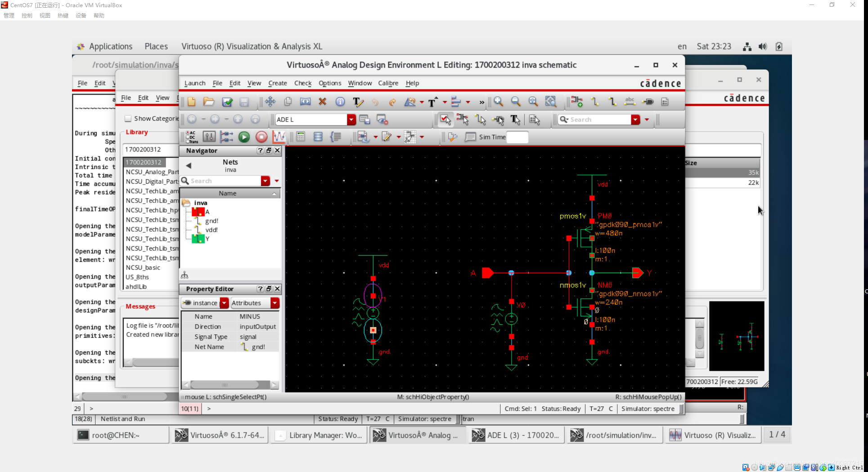Click the Check and Save icon
This screenshot has width=868, height=472.
click(227, 102)
